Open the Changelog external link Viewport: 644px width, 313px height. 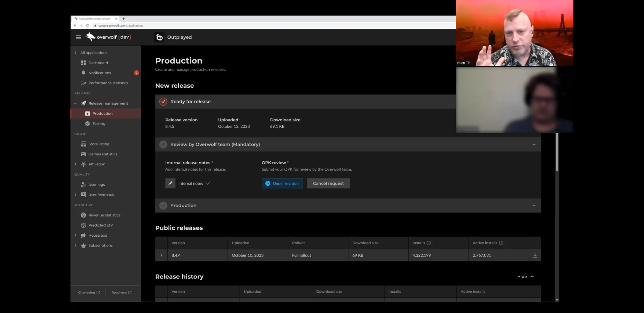point(89,292)
